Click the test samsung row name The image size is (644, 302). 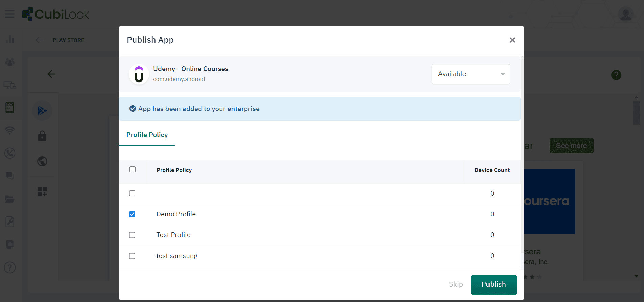[x=177, y=256]
